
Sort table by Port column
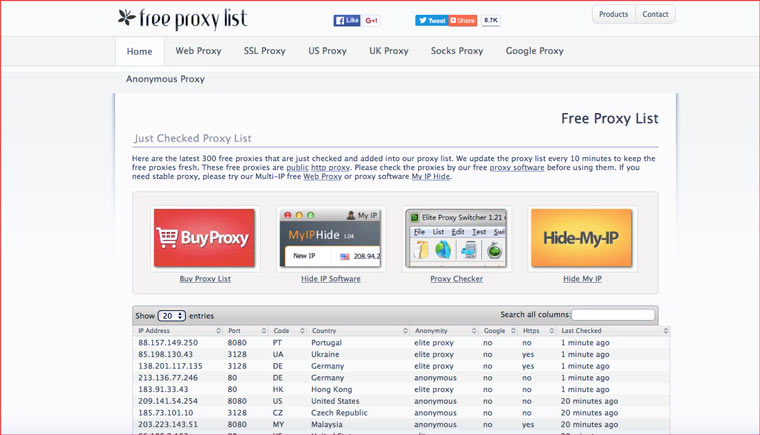pyautogui.click(x=246, y=331)
